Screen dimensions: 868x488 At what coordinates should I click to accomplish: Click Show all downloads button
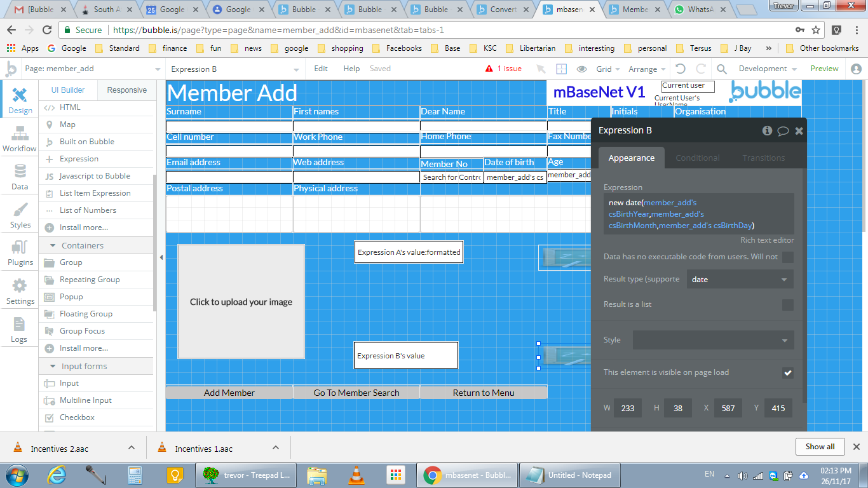tap(820, 447)
